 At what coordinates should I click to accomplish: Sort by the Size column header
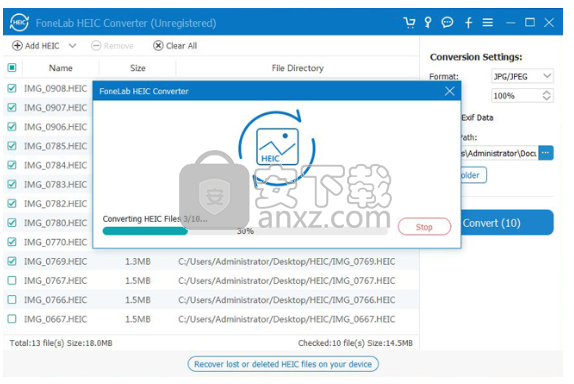tap(138, 68)
